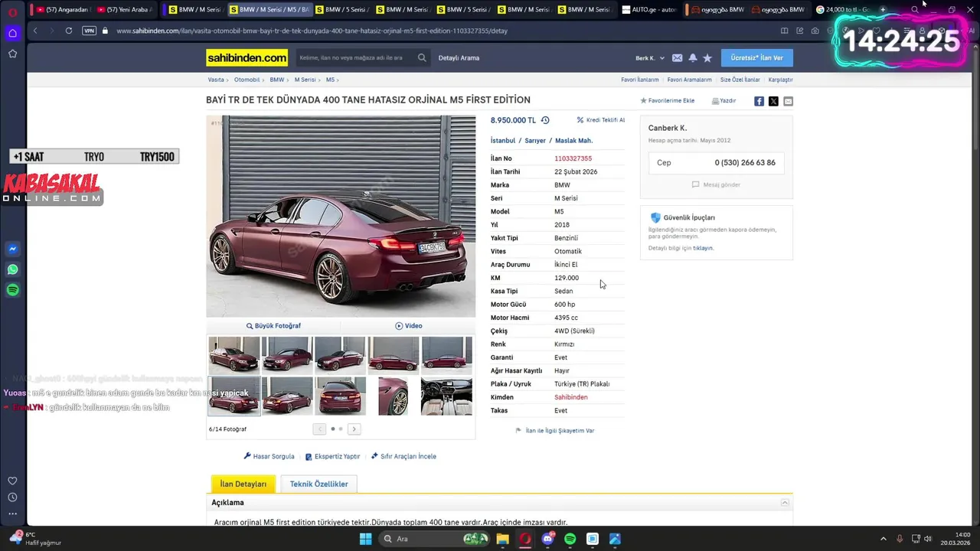Open the Opera sidebar bookmarks star

click(x=12, y=54)
